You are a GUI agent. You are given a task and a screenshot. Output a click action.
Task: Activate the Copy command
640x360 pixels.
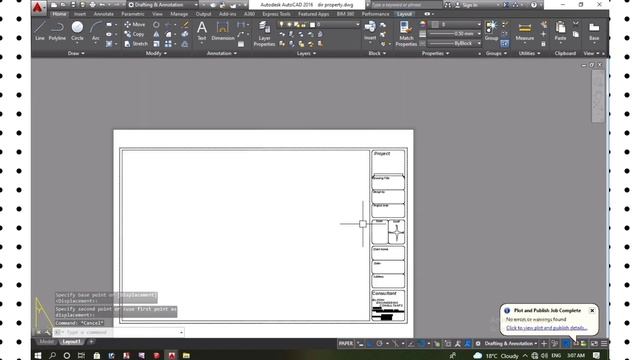point(134,34)
